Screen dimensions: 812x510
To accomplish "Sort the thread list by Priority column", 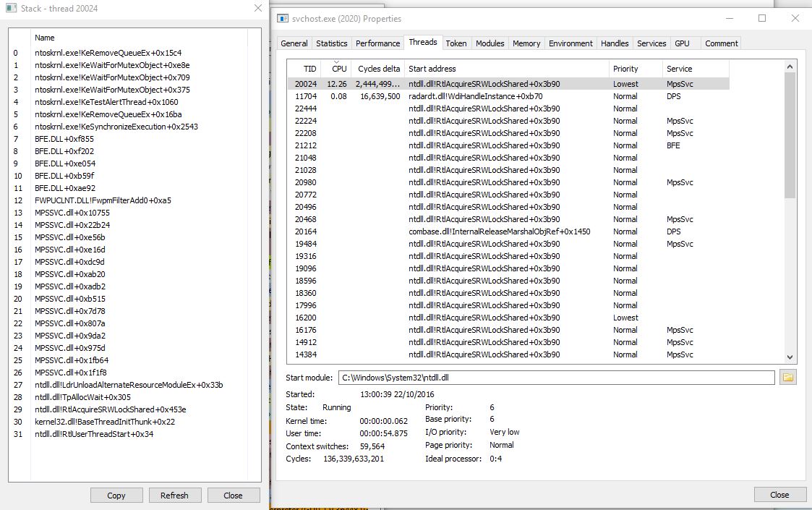I will (x=625, y=69).
